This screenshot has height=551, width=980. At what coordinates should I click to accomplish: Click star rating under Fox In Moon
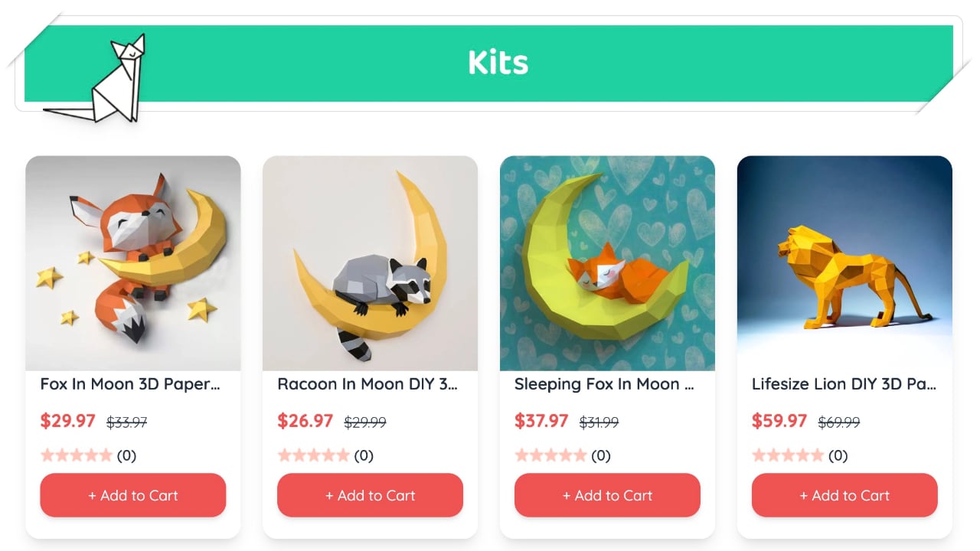click(x=77, y=455)
